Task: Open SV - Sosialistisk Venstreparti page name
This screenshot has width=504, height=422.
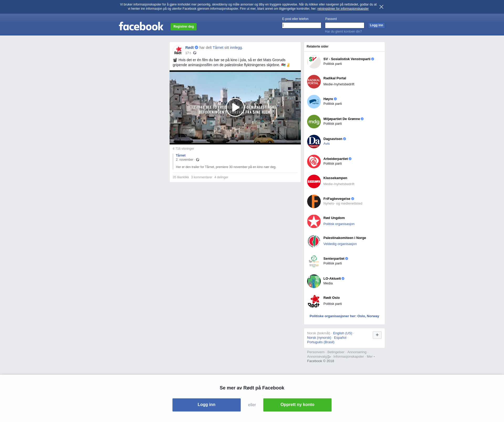Action: [347, 59]
